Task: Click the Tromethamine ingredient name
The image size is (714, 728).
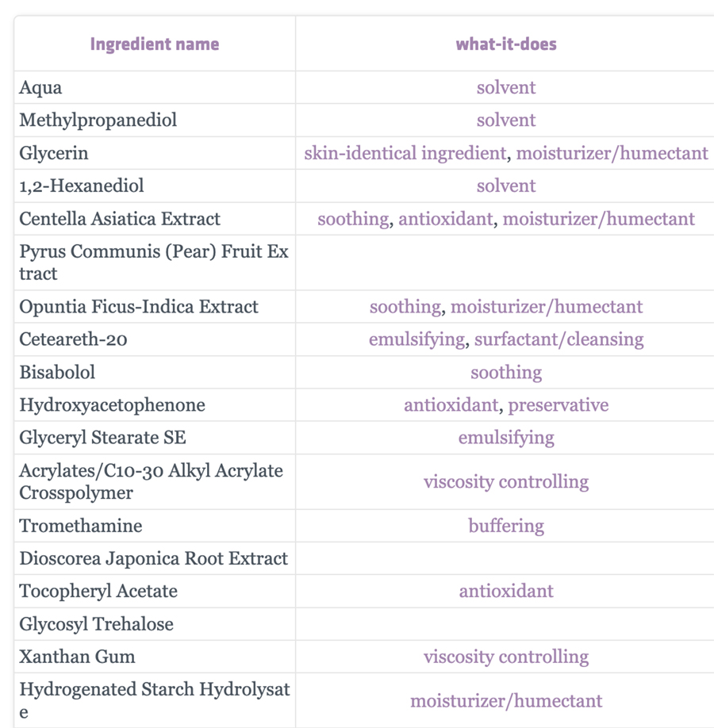Action: pyautogui.click(x=81, y=526)
